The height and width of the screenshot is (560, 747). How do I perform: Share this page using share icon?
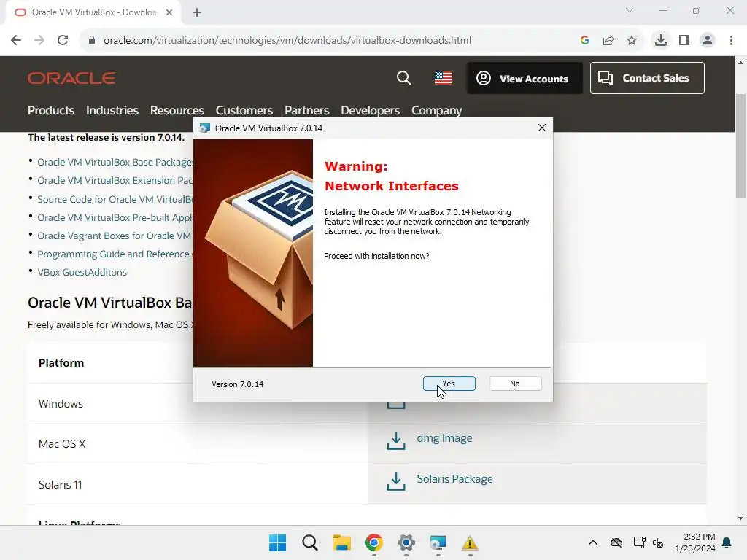(x=608, y=40)
